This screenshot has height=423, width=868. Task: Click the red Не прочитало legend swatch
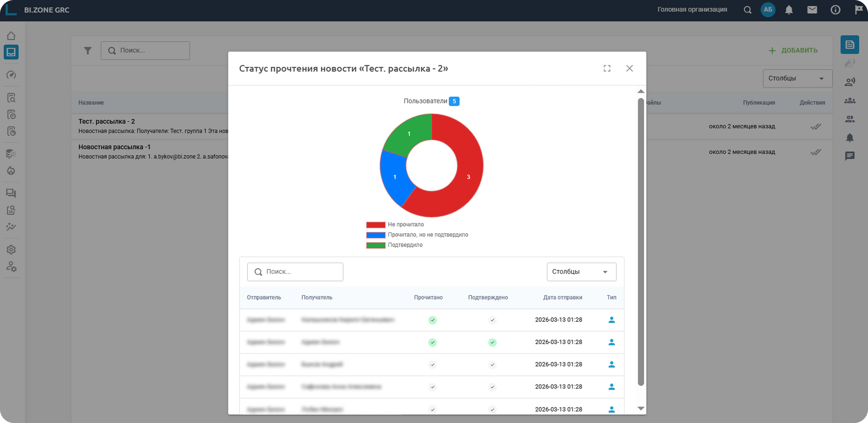(x=376, y=225)
